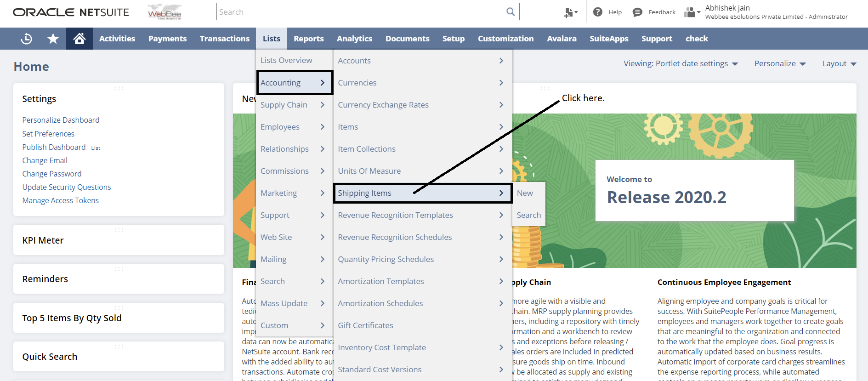This screenshot has width=868, height=381.
Task: Click the WebBee company logo
Action: point(165,12)
